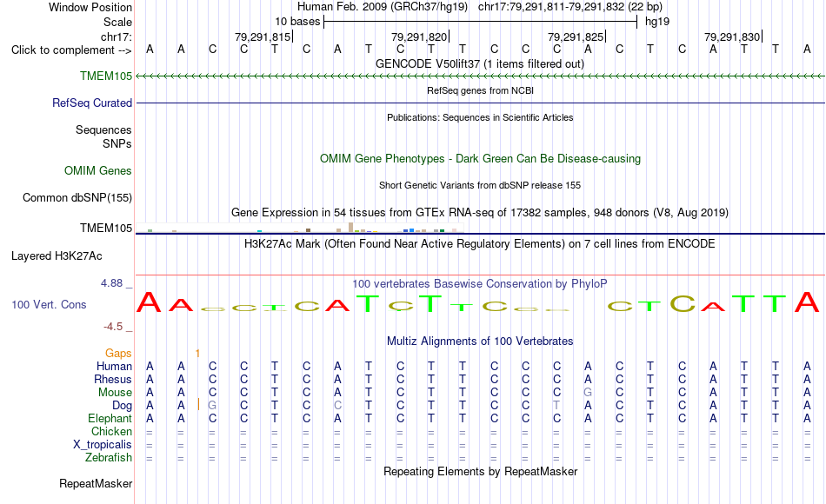Image resolution: width=826 pixels, height=504 pixels.
Task: Click the 79,291,815 position marker
Action: (x=263, y=36)
